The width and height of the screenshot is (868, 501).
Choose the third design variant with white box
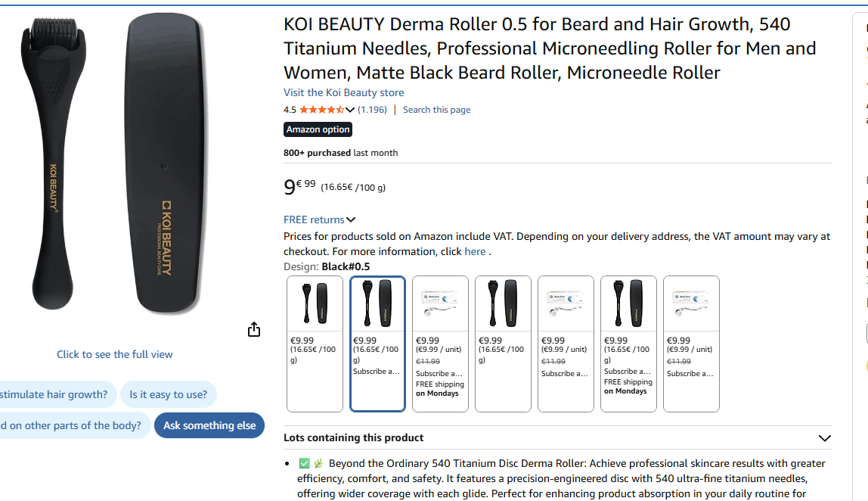pos(440,344)
